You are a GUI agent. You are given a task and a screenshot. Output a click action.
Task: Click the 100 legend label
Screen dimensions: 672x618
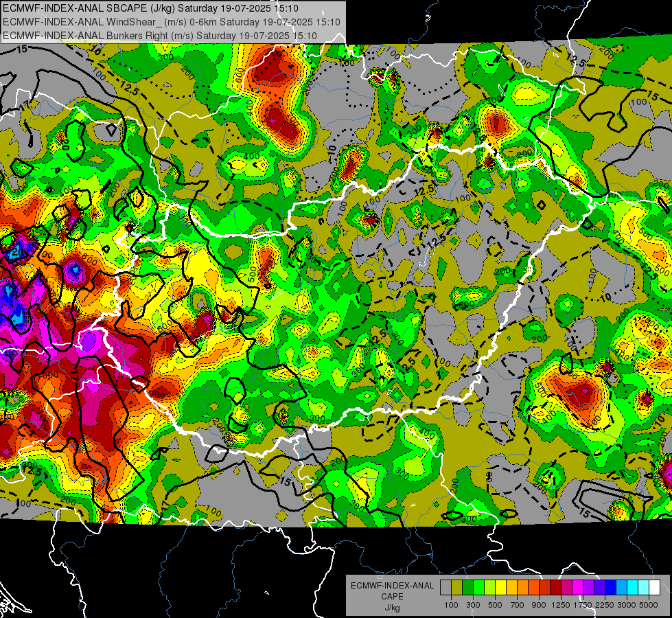pos(451,605)
